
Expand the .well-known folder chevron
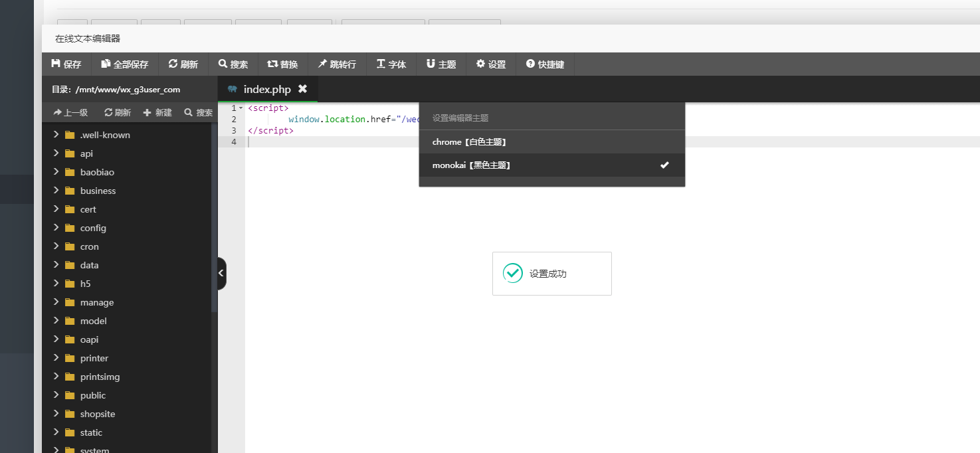[56, 135]
